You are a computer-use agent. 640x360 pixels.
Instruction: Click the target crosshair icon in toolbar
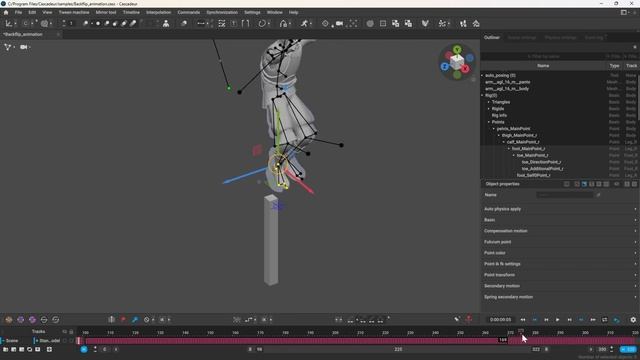325,24
